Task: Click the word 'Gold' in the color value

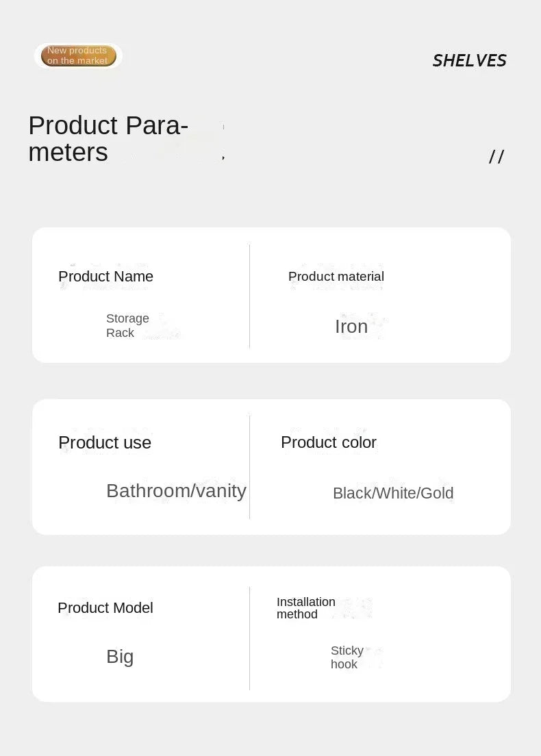Action: (437, 493)
